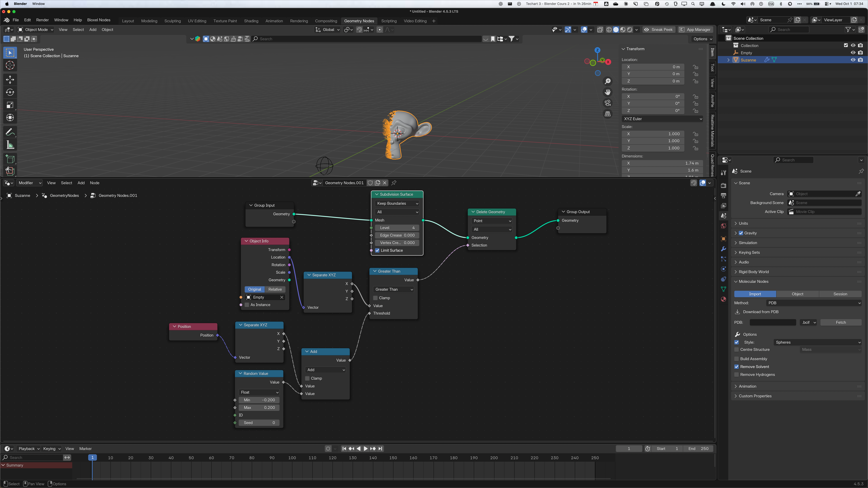Toggle Limit Surface checkbox in Subdivision Surface
Image resolution: width=868 pixels, height=488 pixels.
377,251
